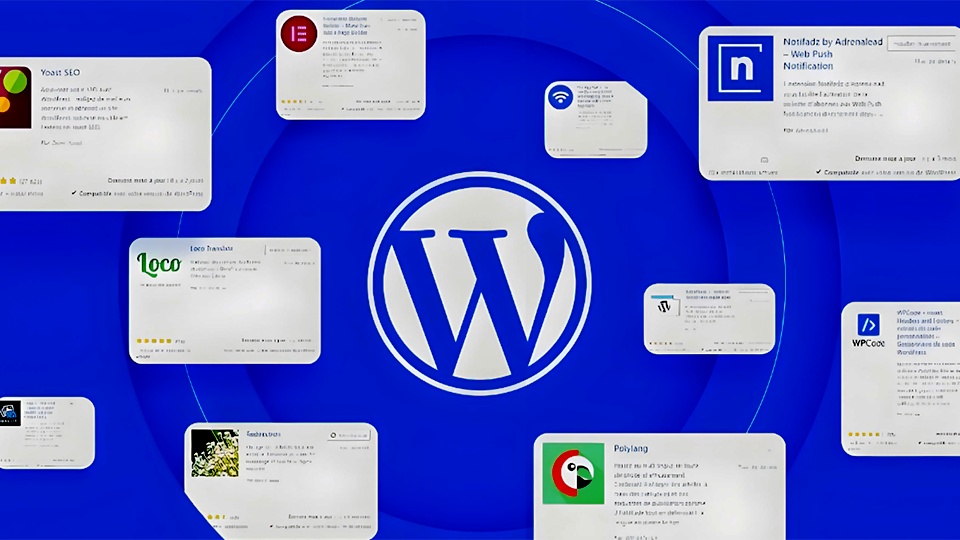Click the Notifadz "n" logo
Viewport: 960px width, 540px height.
coord(741,67)
